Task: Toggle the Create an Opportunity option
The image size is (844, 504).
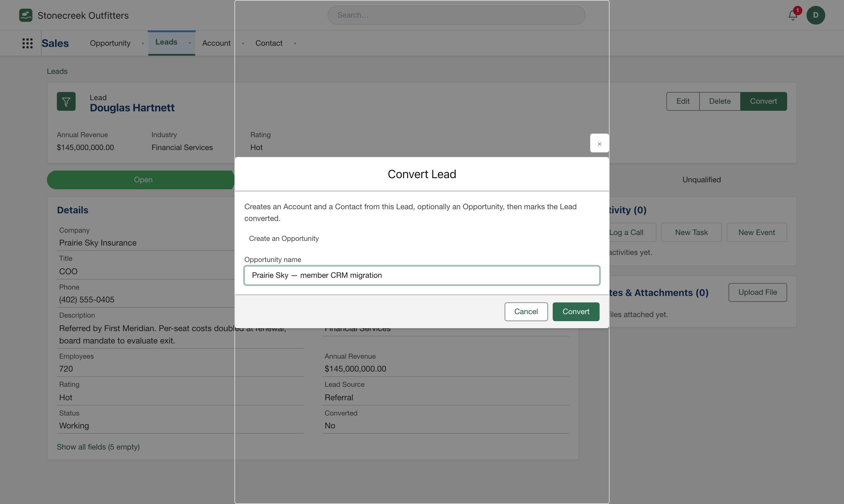Action: coord(284,239)
